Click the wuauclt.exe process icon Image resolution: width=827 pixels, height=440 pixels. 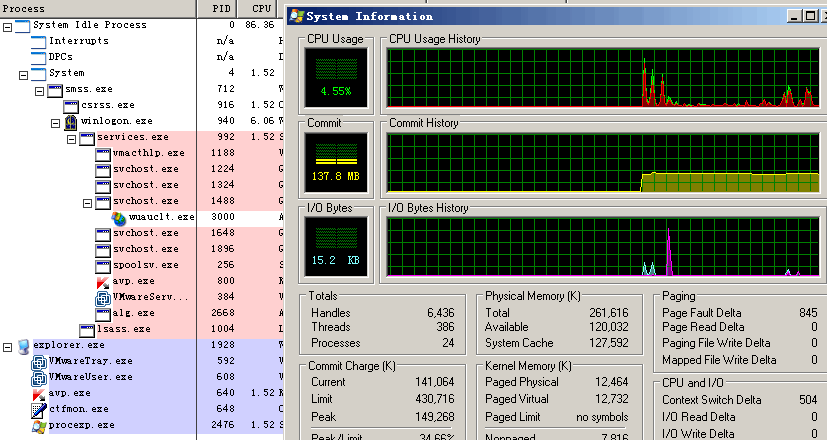(119, 217)
